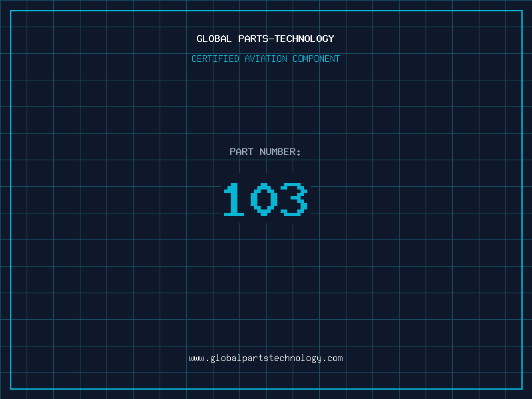Select the CERTIFIED AVIATION COMPONENT subtitle
This screenshot has height=399, width=532.
tap(265, 59)
